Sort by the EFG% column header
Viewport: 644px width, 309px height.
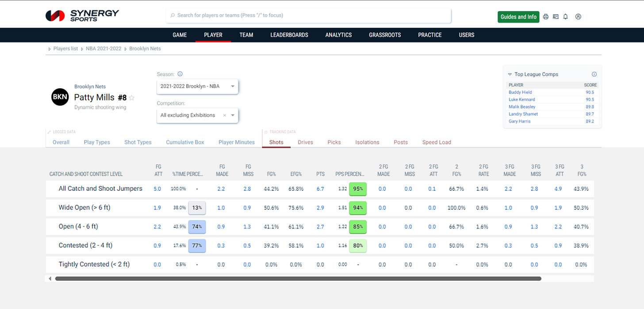tap(296, 174)
